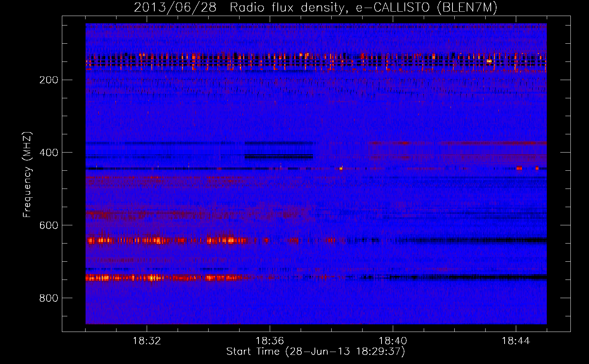The height and width of the screenshot is (364, 589).
Task: Click the plot title 'Radio flux density, e-CALLISTO (BLEN7M)'
Action: coord(363,8)
